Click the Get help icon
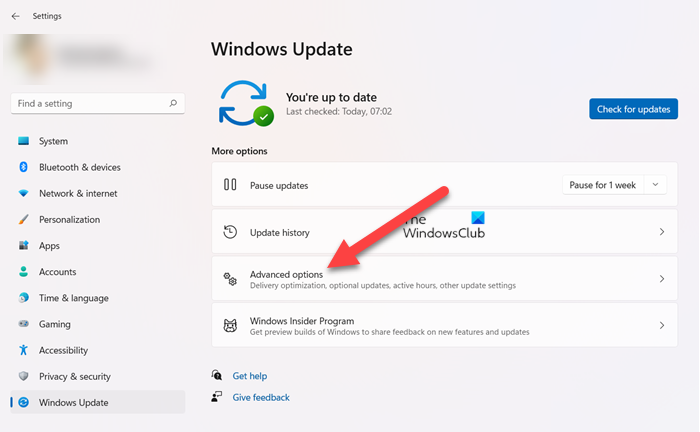 point(217,375)
